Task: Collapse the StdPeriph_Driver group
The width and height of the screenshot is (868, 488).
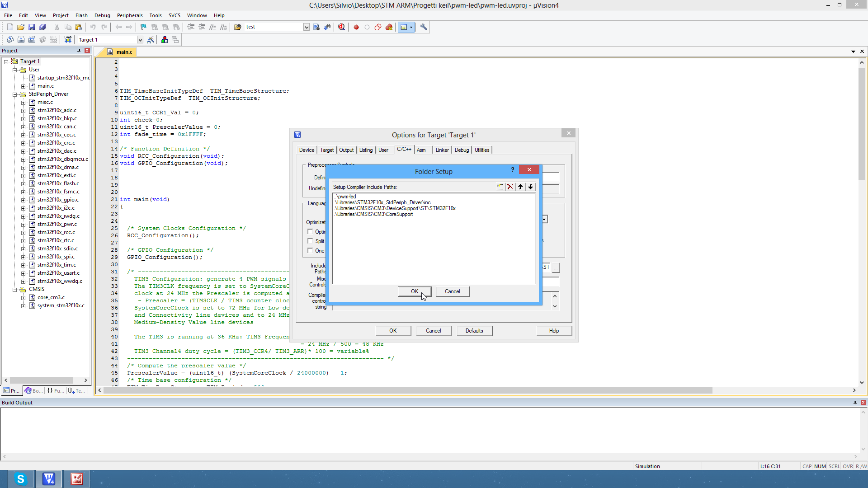Action: 14,94
